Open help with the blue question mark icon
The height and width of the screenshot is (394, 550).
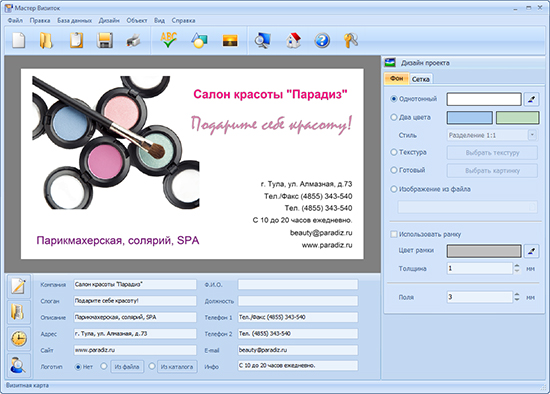tap(322, 40)
